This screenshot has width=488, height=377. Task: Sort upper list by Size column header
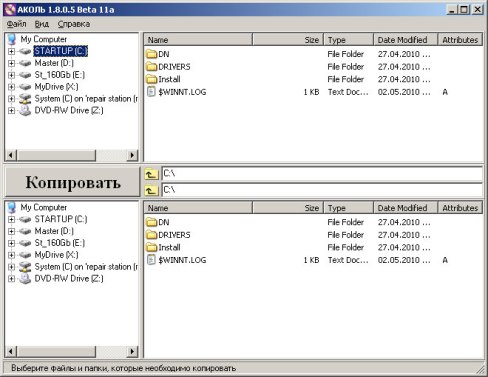(x=288, y=40)
